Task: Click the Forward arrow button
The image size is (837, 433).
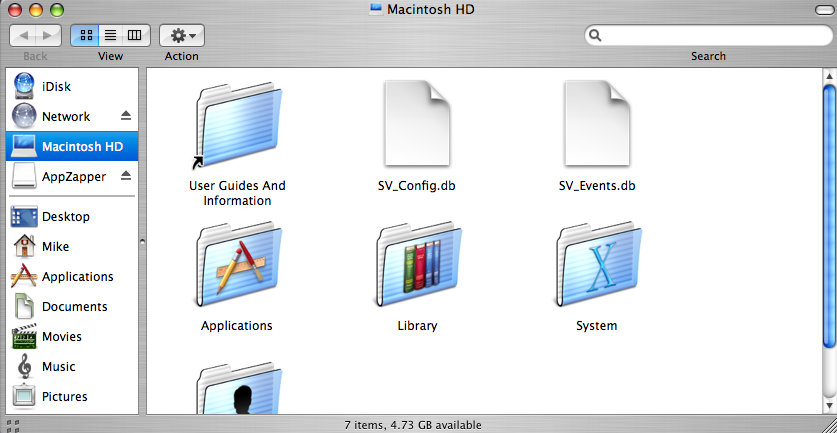Action: (x=48, y=35)
